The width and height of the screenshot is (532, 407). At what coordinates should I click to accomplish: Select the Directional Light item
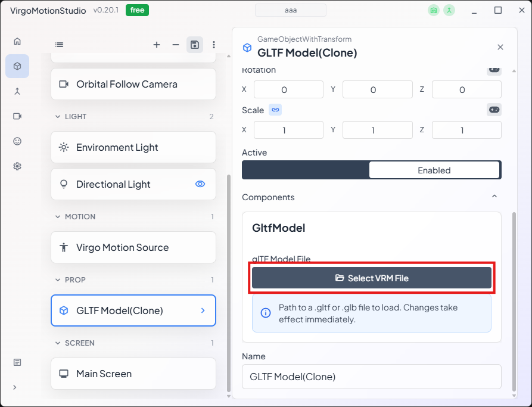pos(133,184)
